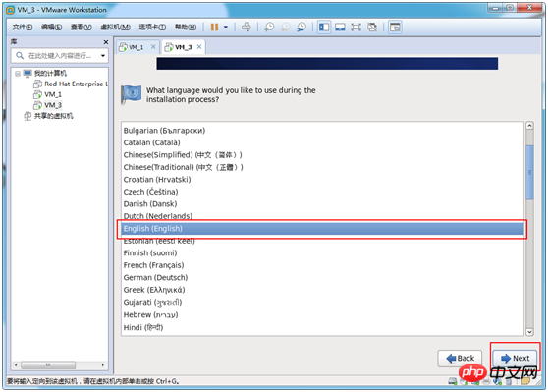Screen dimensions: 548x392
Task: Open the power options dropdown arrow
Action: point(226,27)
